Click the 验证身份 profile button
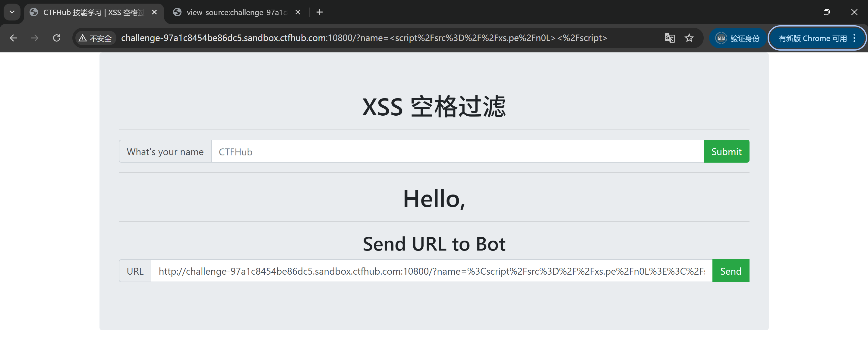The image size is (868, 343). click(737, 38)
